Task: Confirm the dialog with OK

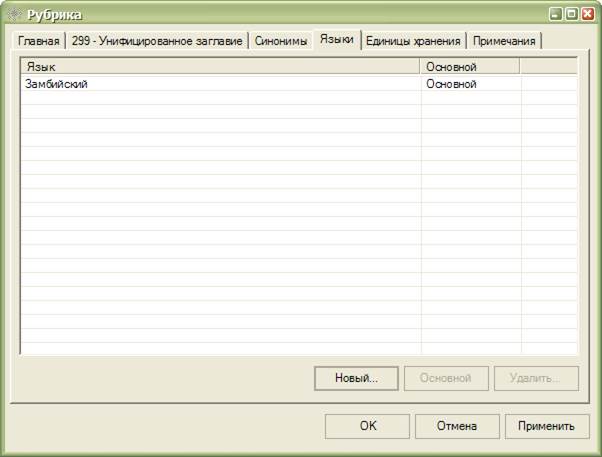Action: tap(367, 426)
